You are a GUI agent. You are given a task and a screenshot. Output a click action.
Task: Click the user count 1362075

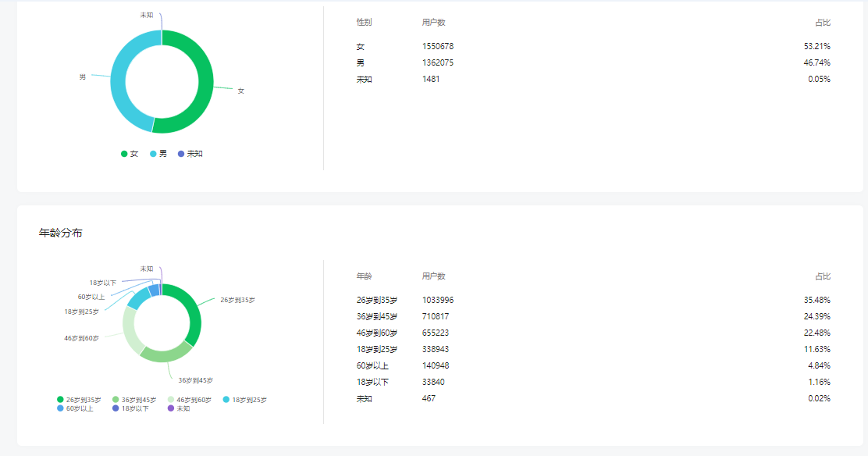tap(438, 62)
